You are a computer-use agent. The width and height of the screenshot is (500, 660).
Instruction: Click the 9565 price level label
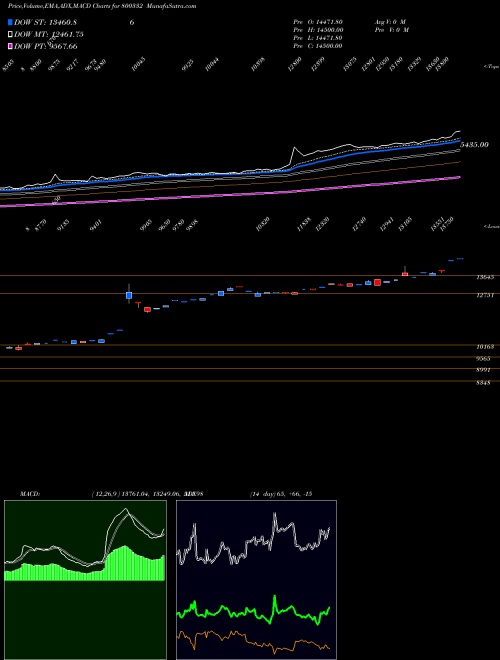[483, 359]
